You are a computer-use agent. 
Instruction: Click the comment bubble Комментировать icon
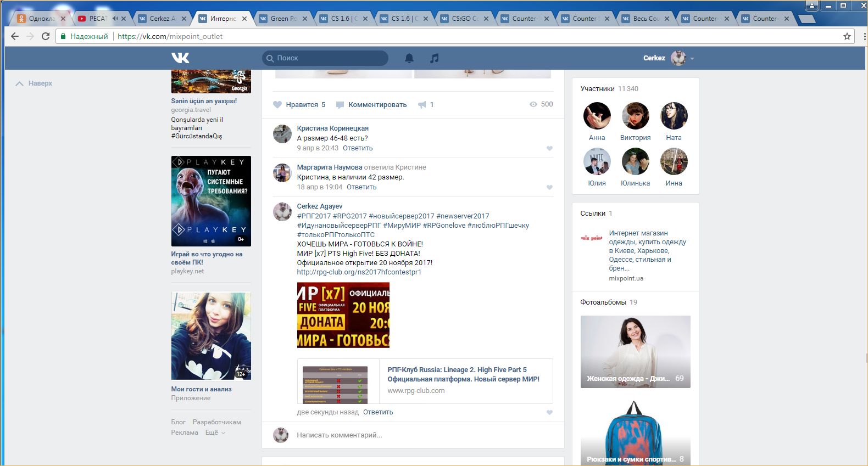(340, 105)
